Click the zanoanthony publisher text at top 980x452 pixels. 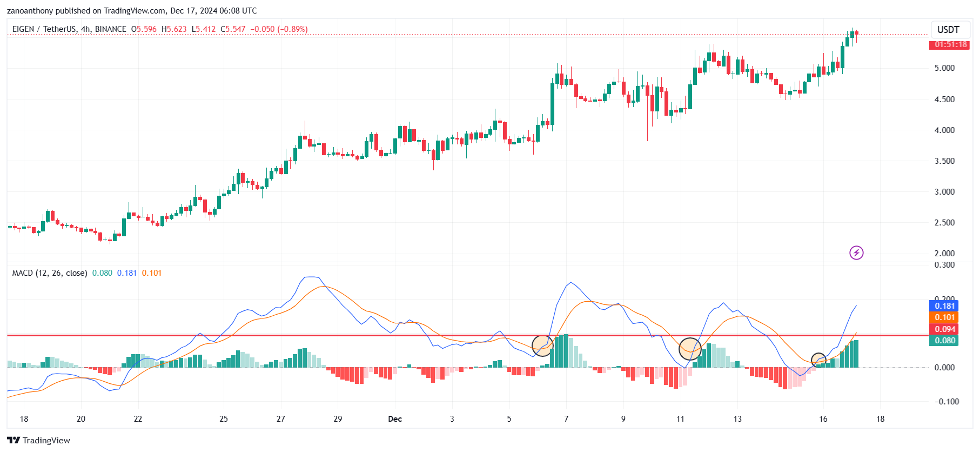[x=33, y=11]
